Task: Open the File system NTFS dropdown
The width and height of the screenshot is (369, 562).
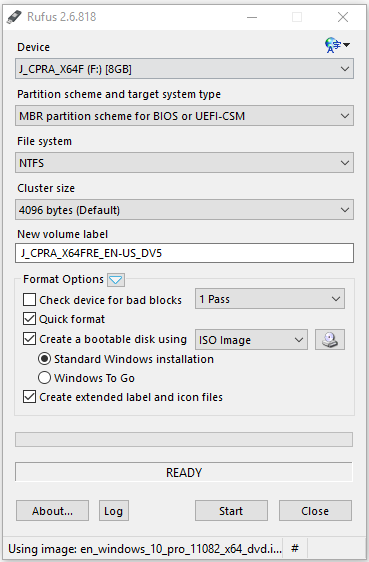Action: [x=184, y=163]
